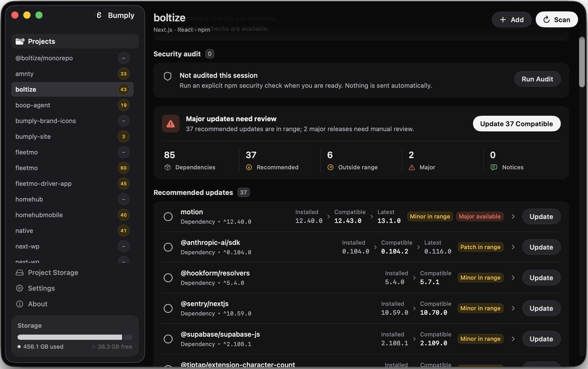Expand the @anthropic-ai/sdk row chevron
The width and height of the screenshot is (588, 369).
(x=513, y=247)
